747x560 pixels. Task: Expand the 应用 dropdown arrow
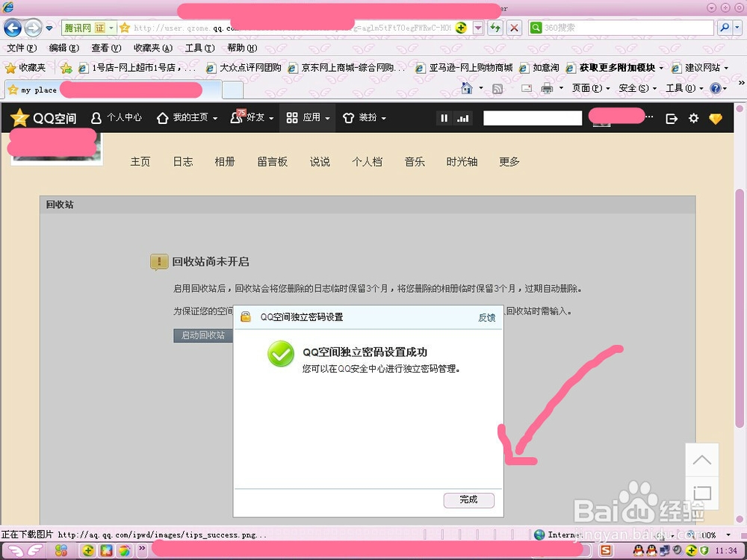pos(326,117)
